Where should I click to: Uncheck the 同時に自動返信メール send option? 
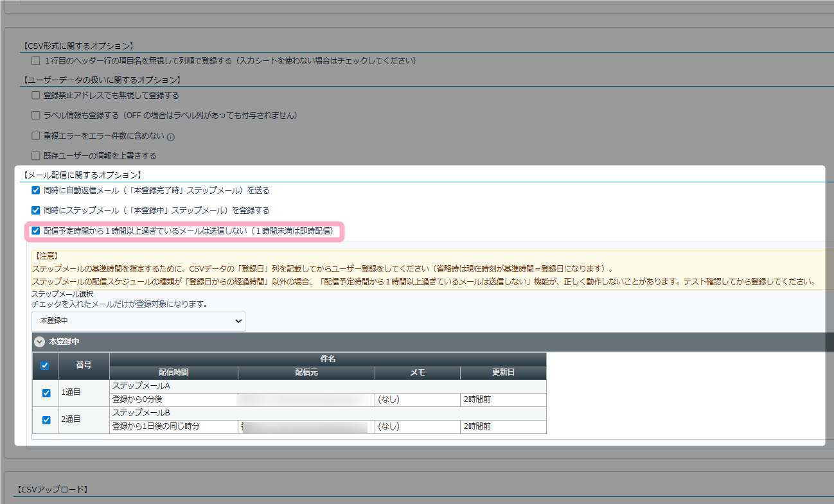[x=36, y=191]
